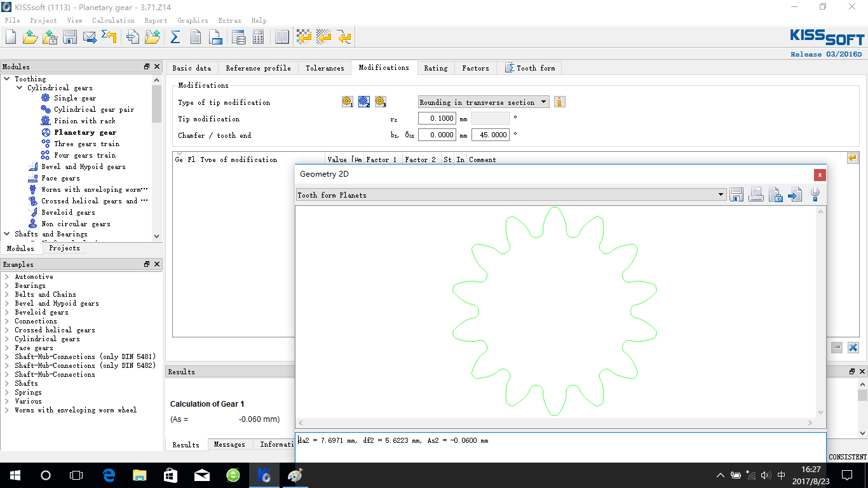Select Three gears train module
Viewport: 868px width, 488px height.
(86, 144)
